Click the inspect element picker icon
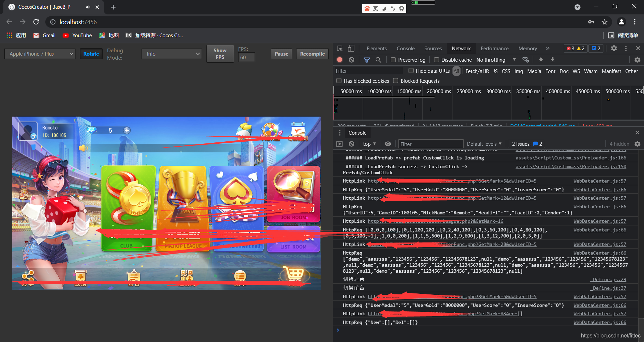The height and width of the screenshot is (342, 644). coord(340,49)
